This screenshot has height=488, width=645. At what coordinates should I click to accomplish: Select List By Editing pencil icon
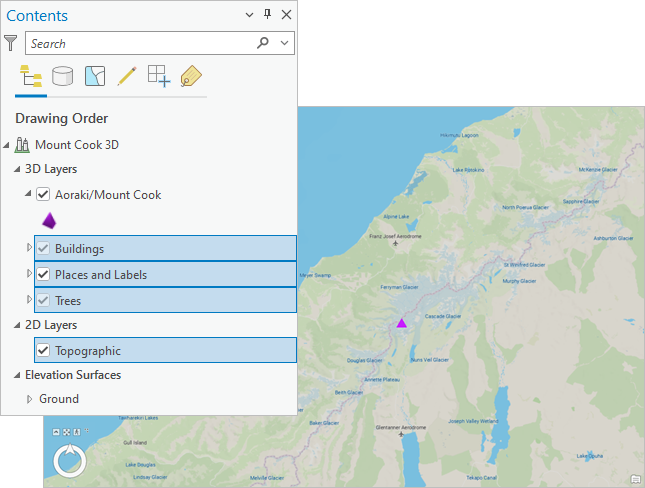pyautogui.click(x=127, y=76)
